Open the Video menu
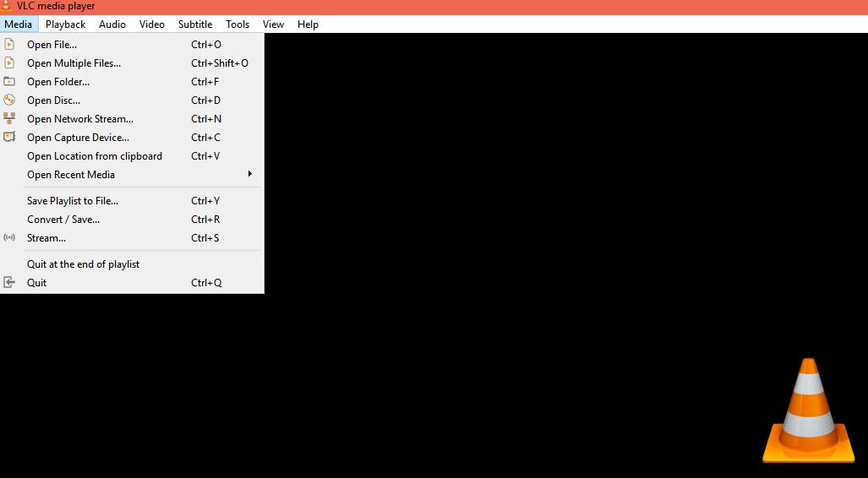The image size is (868, 478). click(151, 24)
